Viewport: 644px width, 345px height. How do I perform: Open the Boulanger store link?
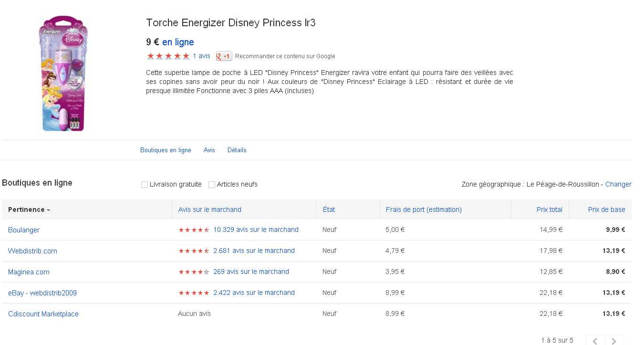(x=24, y=230)
